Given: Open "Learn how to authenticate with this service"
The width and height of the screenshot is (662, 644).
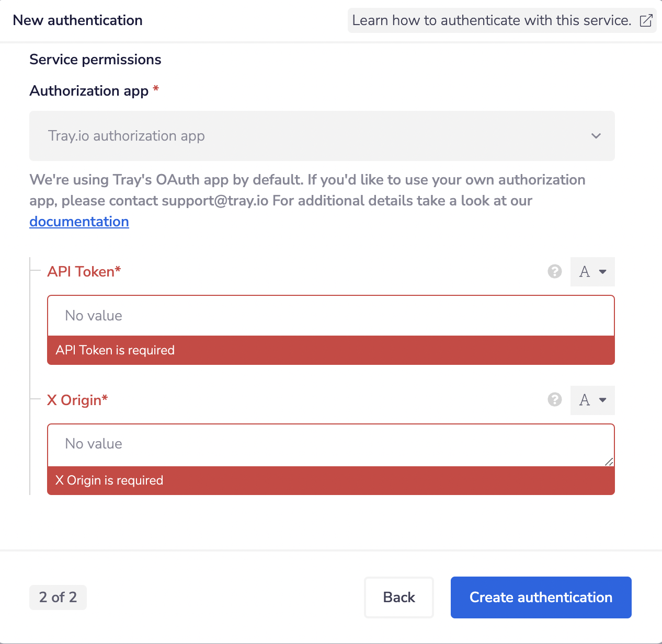Looking at the screenshot, I should pos(492,20).
